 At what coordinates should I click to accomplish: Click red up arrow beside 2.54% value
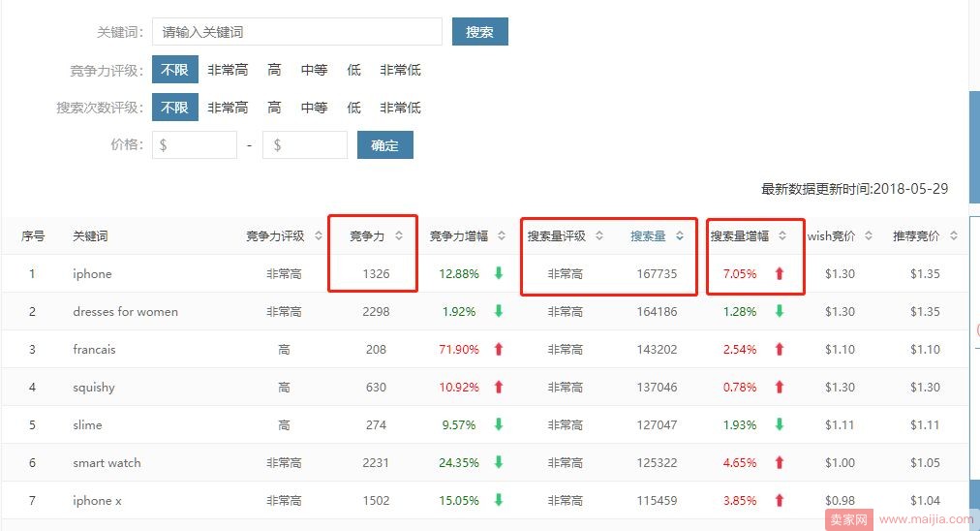(x=780, y=349)
